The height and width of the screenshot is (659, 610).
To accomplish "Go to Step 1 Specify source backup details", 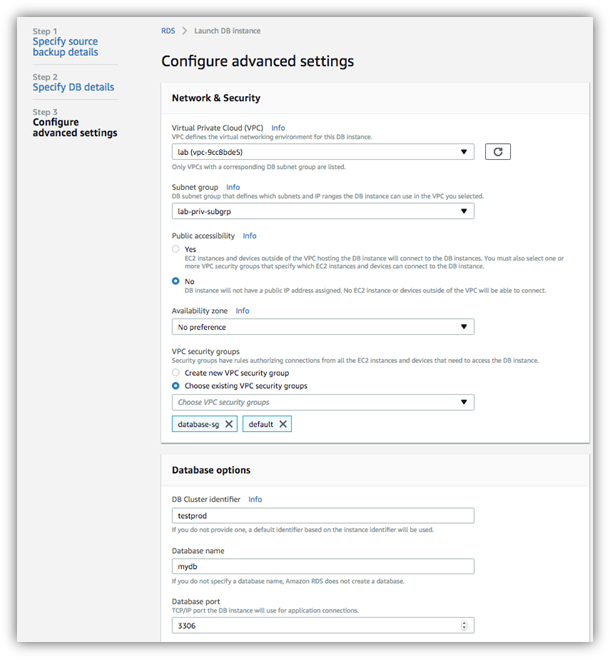I will pyautogui.click(x=66, y=47).
